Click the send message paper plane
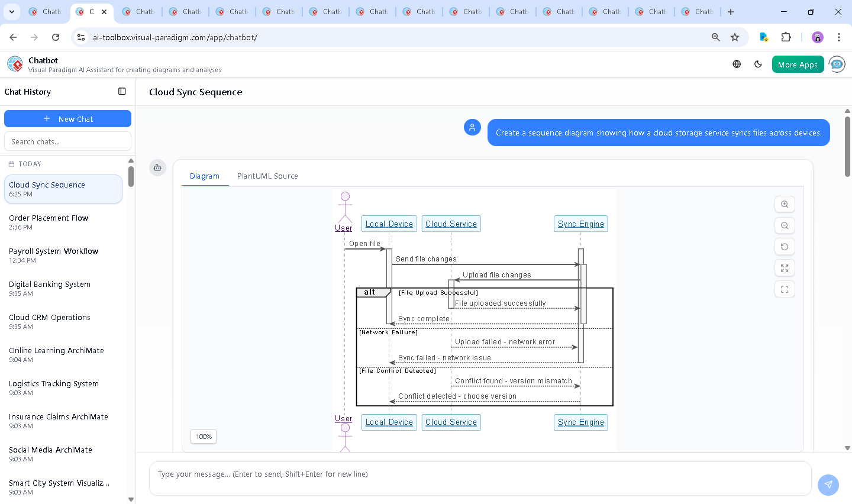852x504 pixels. coord(828,484)
